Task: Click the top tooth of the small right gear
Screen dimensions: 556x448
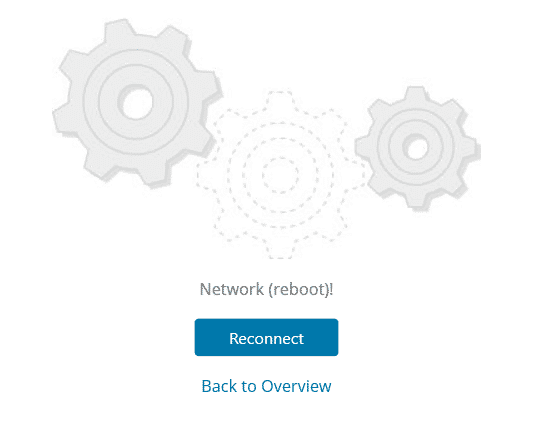Action: click(x=416, y=93)
